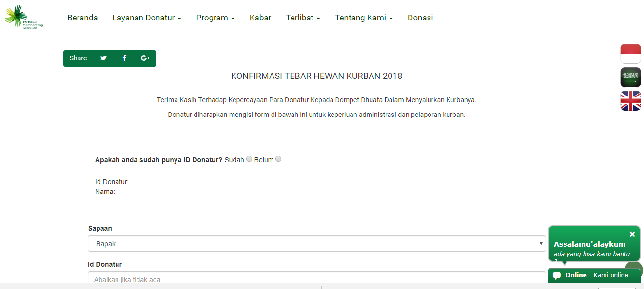Viewport: 644px width, 289px height.
Task: Open the Kabar menu item
Action: tap(260, 18)
